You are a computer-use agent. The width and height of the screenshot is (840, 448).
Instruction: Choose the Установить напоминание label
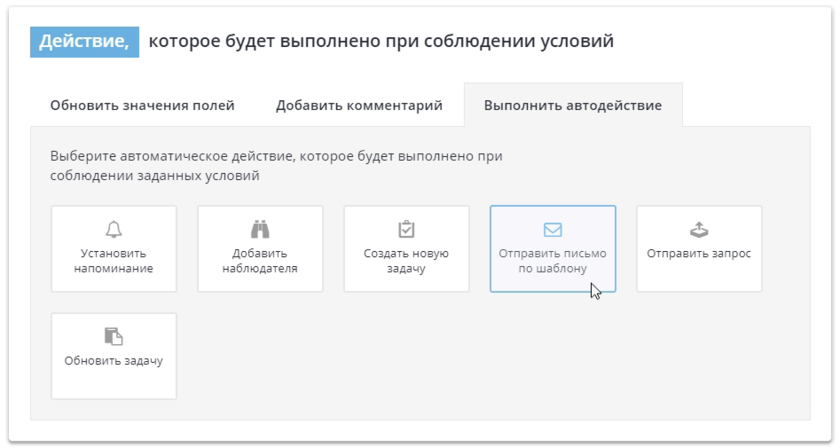click(113, 261)
